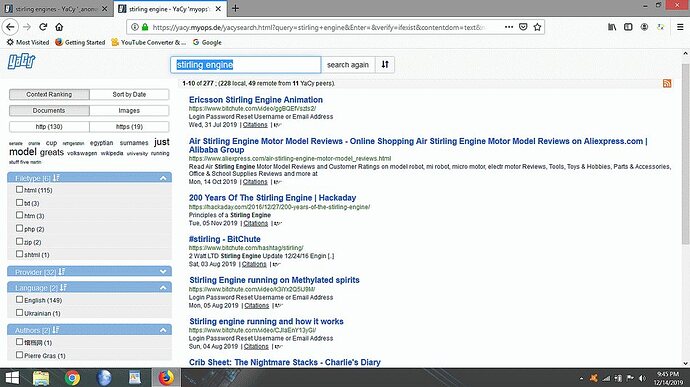Viewport: 690px width, 387px height.
Task: Open 200 Years Of The Stirling Engine link
Action: [272, 198]
